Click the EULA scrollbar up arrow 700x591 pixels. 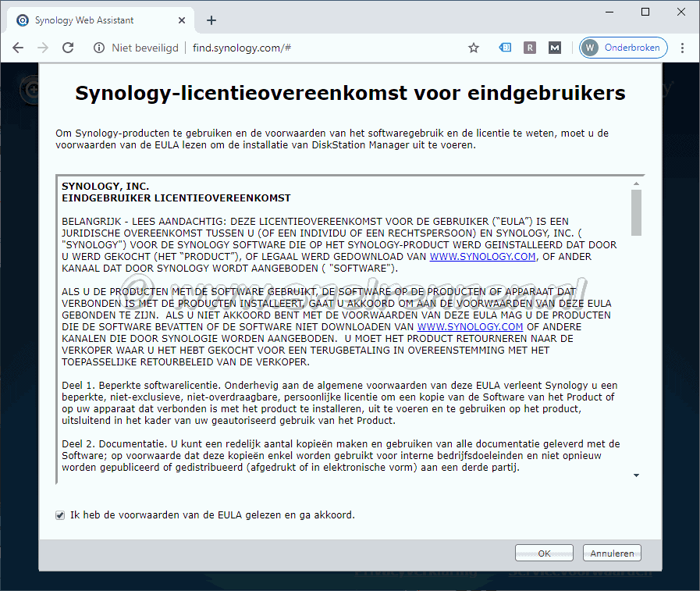pos(636,183)
